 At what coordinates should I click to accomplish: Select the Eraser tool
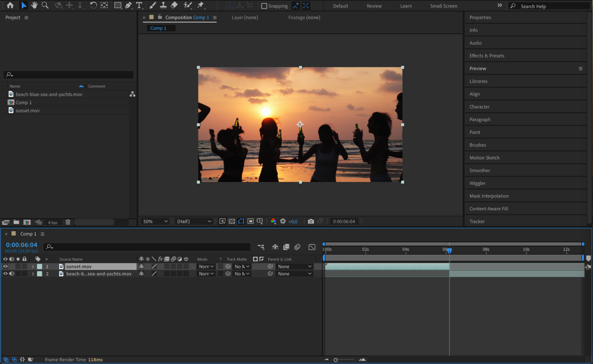174,5
